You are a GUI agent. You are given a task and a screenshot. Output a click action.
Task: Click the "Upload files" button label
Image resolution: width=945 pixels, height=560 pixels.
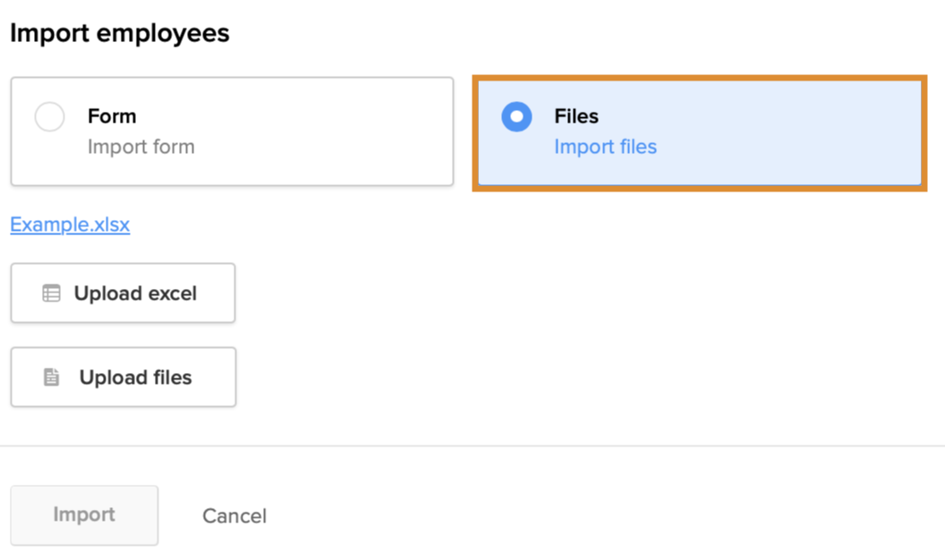click(135, 378)
